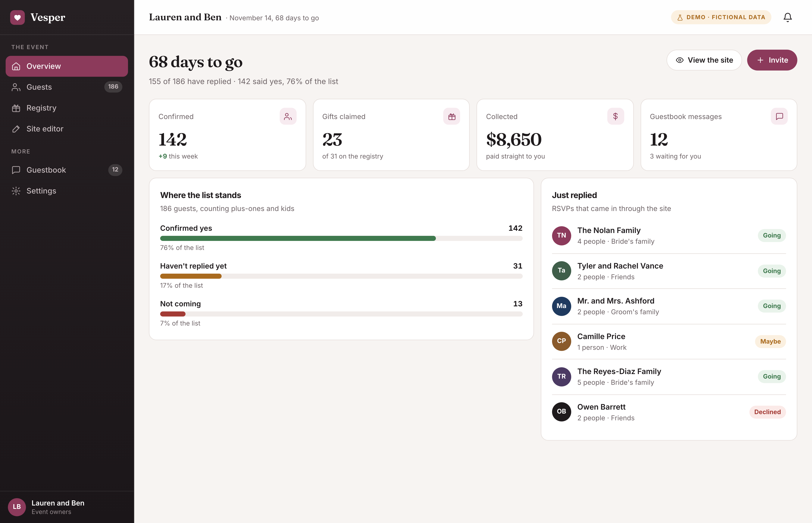Click the Collected dollar icon
812x523 pixels.
[616, 116]
